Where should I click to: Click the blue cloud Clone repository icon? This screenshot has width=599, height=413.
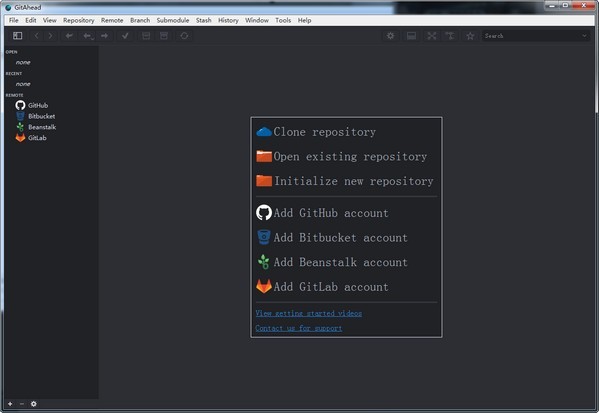pos(264,132)
